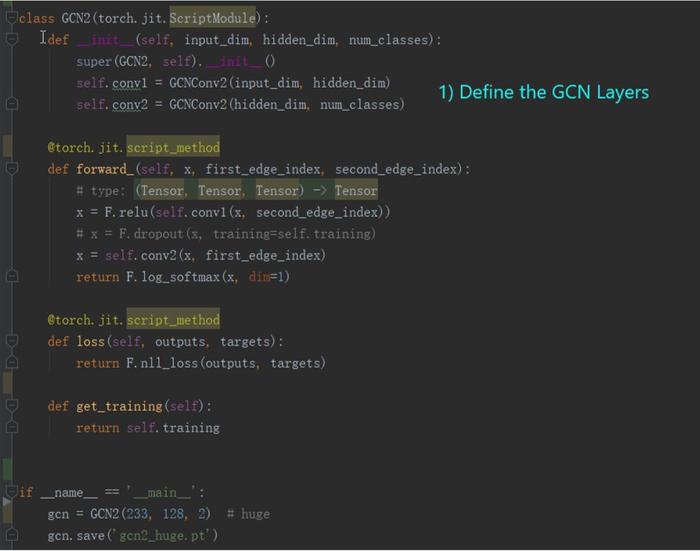Click fold end marker beside return self.training line

point(12,427)
